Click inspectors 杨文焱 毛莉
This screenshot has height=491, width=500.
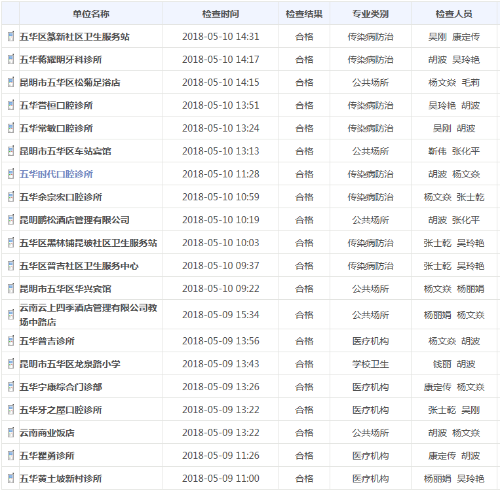pyautogui.click(x=454, y=82)
